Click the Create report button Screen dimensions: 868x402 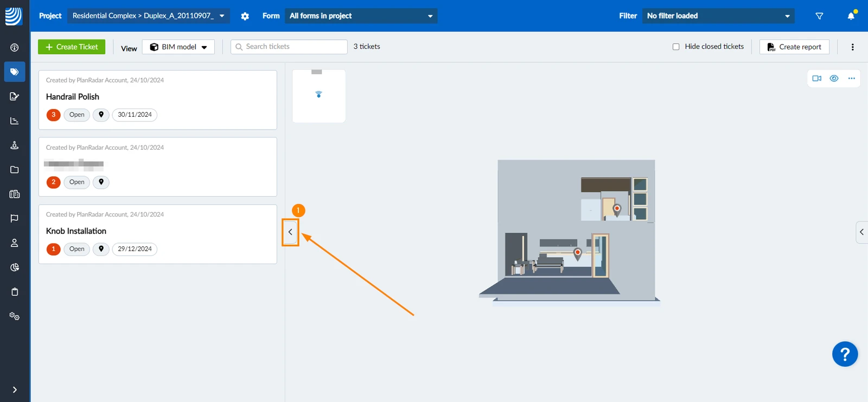794,47
